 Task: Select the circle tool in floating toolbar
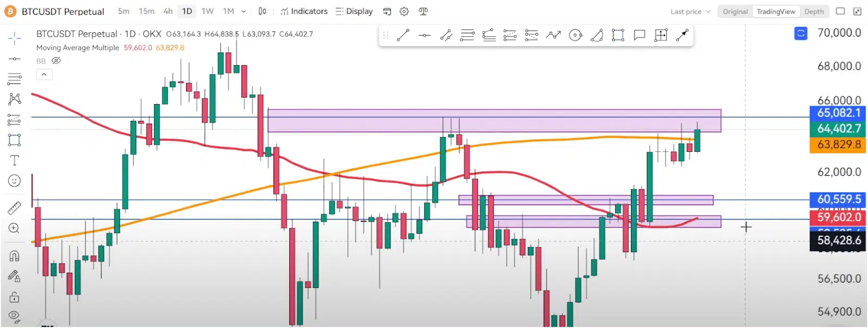click(x=576, y=35)
